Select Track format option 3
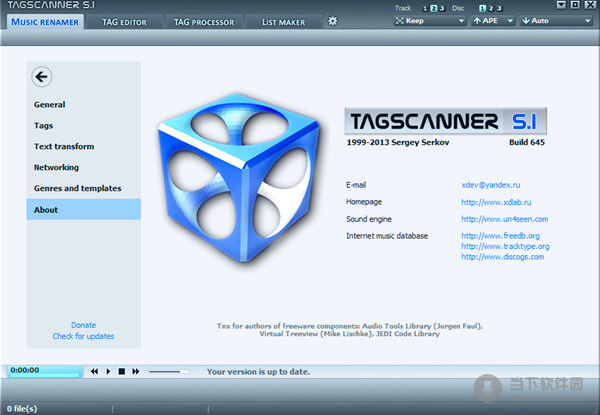This screenshot has width=600, height=415. coord(442,8)
